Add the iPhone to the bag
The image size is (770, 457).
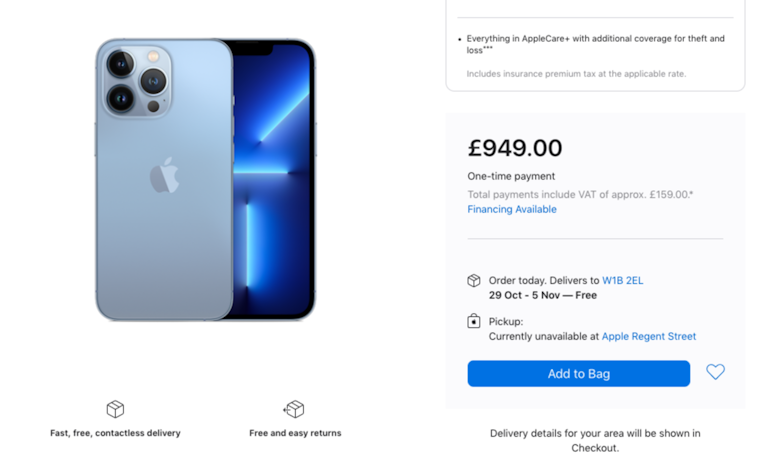click(x=578, y=374)
